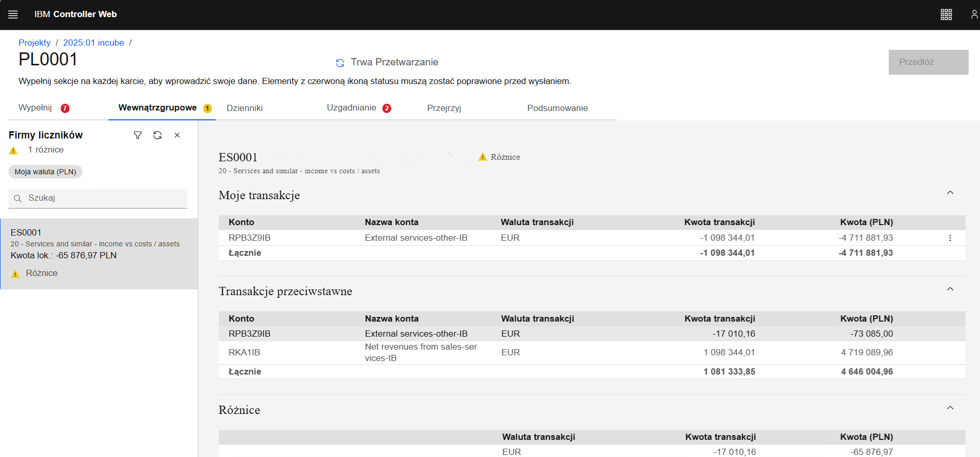Click the Przedłóż button
This screenshot has height=457, width=980.
[x=928, y=62]
